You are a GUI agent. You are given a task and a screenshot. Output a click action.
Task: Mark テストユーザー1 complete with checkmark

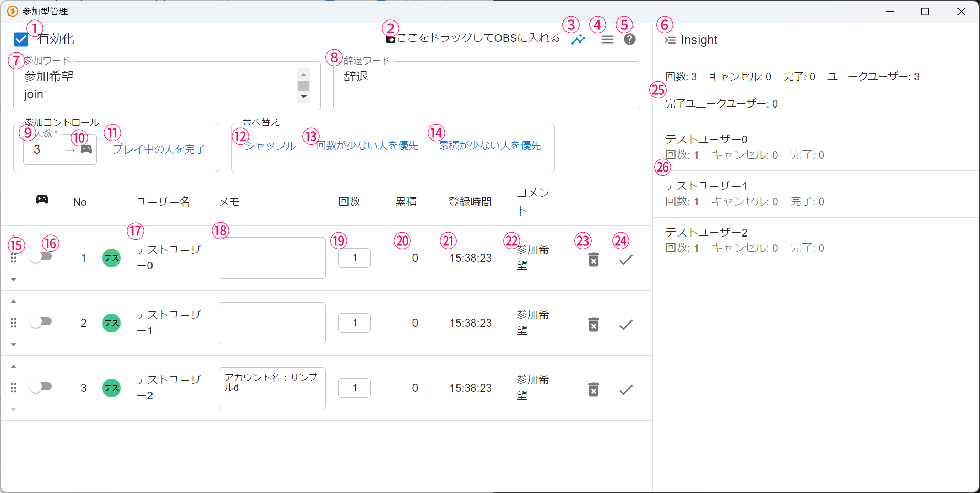625,325
